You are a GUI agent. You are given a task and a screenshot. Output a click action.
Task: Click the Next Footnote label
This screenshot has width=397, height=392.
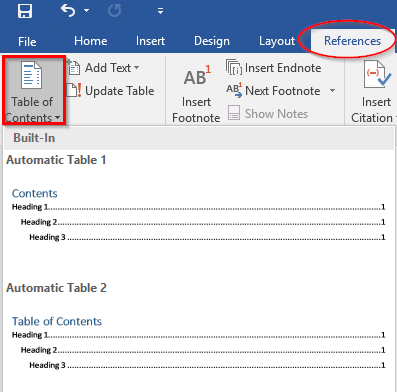coord(283,91)
